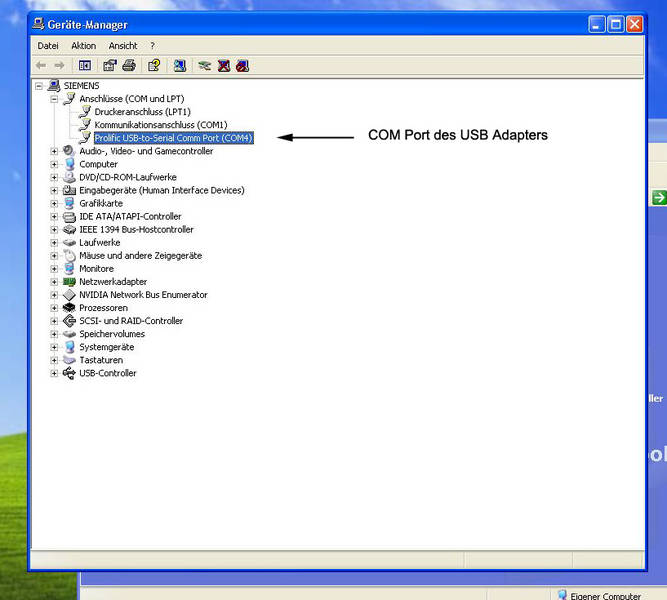The height and width of the screenshot is (600, 667).
Task: Click the Print toolbar icon
Action: click(x=129, y=66)
